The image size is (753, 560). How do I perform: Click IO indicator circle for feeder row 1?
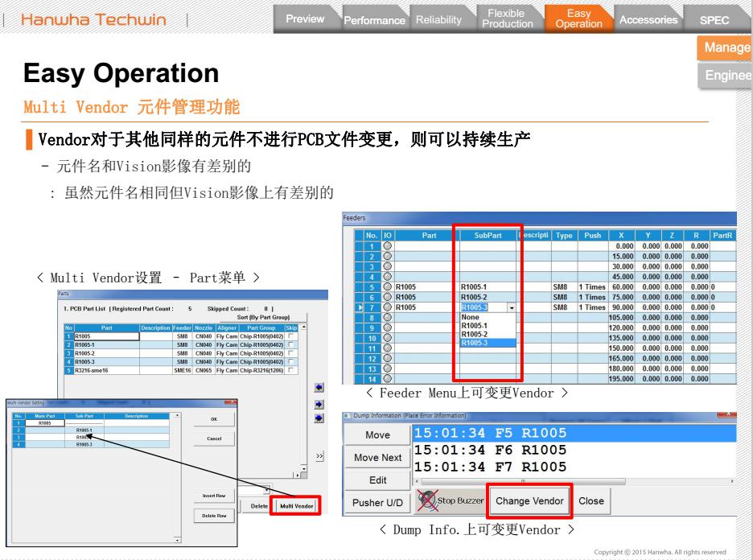click(387, 246)
